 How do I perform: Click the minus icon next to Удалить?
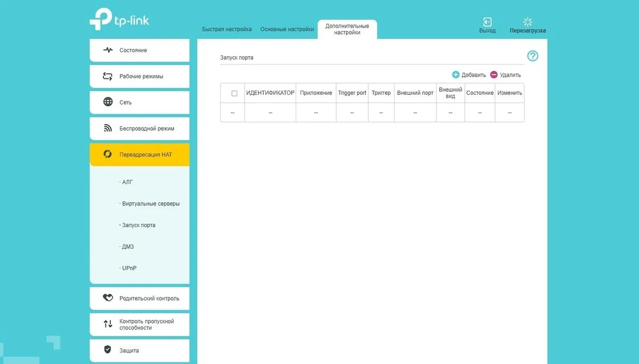[494, 75]
